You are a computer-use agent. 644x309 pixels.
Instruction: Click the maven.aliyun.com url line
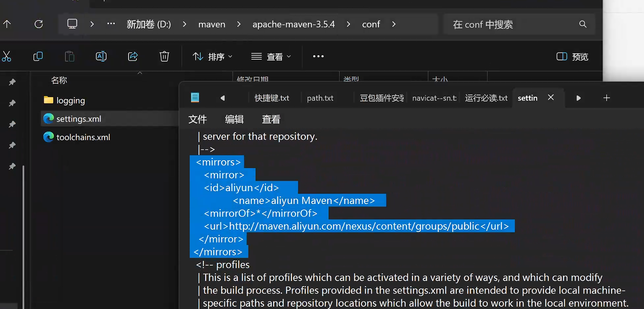coord(357,226)
